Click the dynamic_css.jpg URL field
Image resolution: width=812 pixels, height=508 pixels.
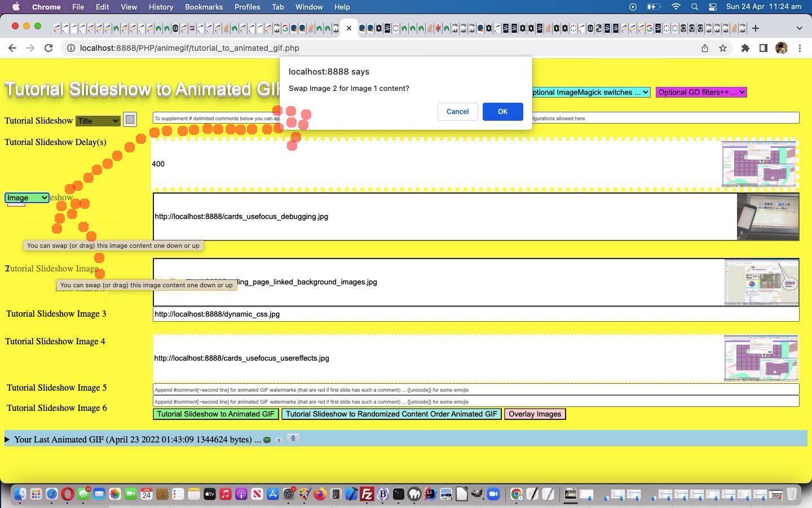click(x=476, y=314)
